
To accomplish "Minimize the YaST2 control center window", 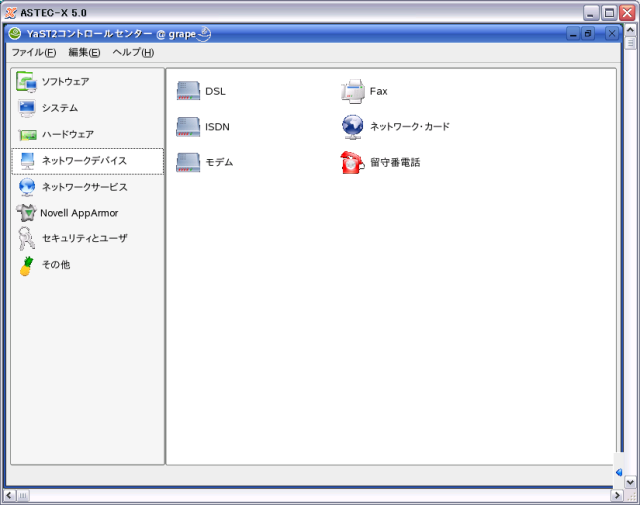I will (x=573, y=33).
